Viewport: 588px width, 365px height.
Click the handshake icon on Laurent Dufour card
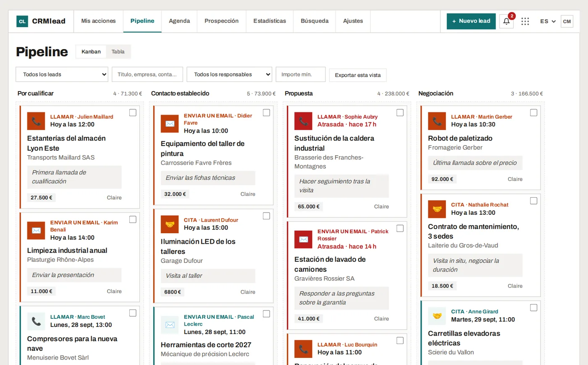[x=170, y=224]
